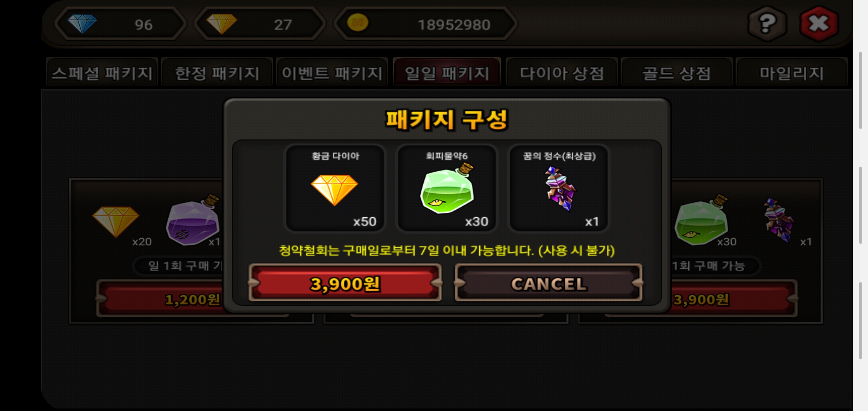
Task: Select the 일일 패키지 tab
Action: [447, 72]
